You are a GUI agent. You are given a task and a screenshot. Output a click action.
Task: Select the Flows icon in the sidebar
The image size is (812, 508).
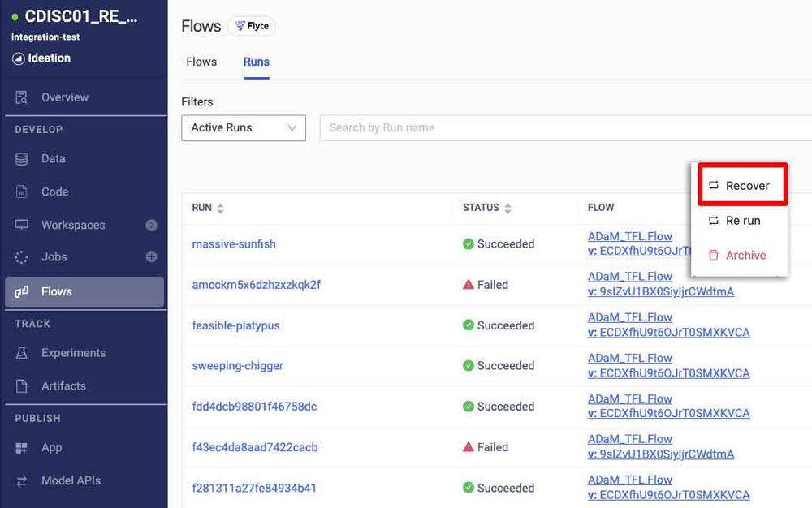(x=20, y=289)
